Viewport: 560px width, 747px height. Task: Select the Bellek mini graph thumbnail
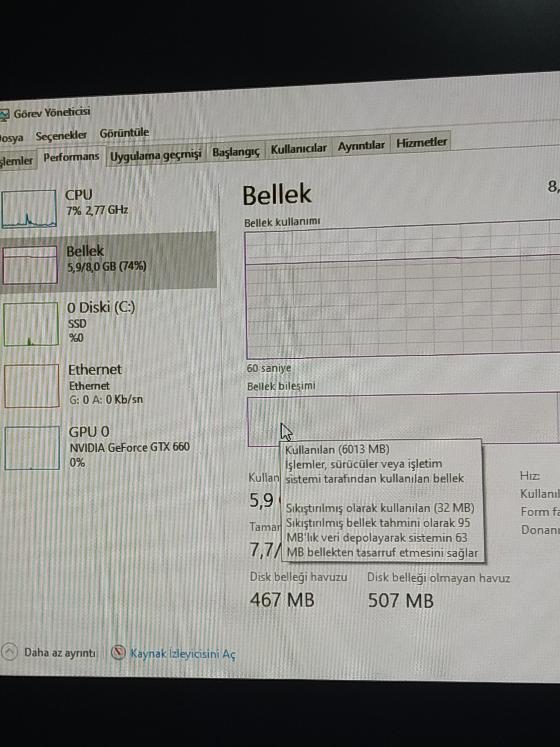30,265
